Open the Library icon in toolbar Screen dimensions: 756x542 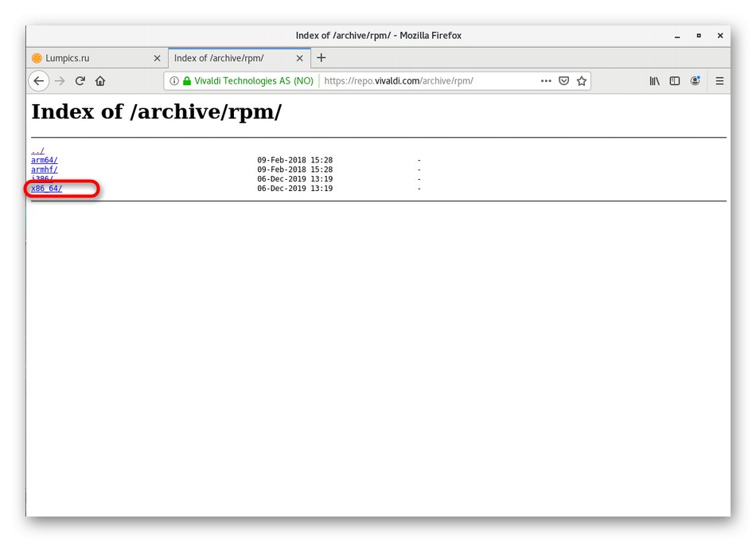(654, 81)
